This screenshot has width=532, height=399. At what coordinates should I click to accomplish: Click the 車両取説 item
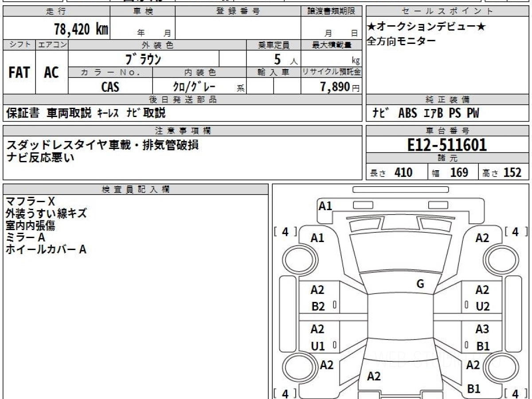pyautogui.click(x=69, y=113)
